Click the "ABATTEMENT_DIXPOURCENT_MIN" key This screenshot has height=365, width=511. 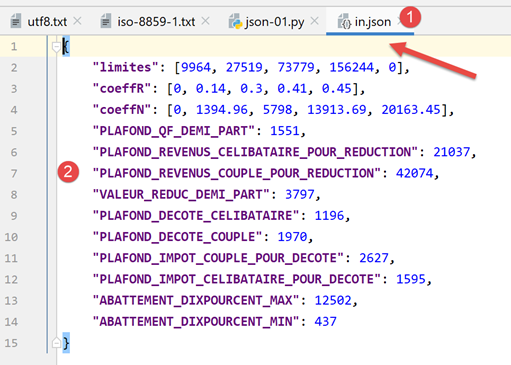coord(196,322)
